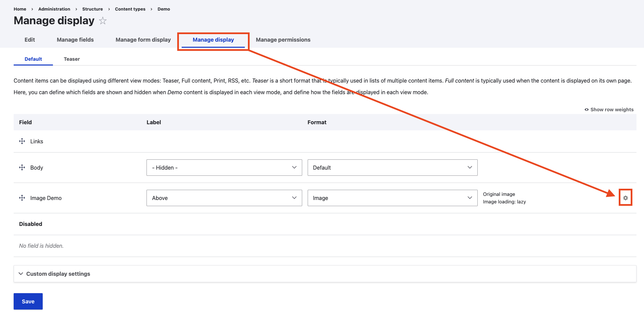
Task: Grab the drag handle for Links row
Action: point(22,141)
